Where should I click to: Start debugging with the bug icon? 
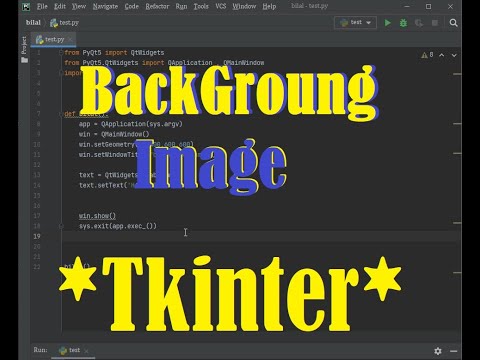403,23
